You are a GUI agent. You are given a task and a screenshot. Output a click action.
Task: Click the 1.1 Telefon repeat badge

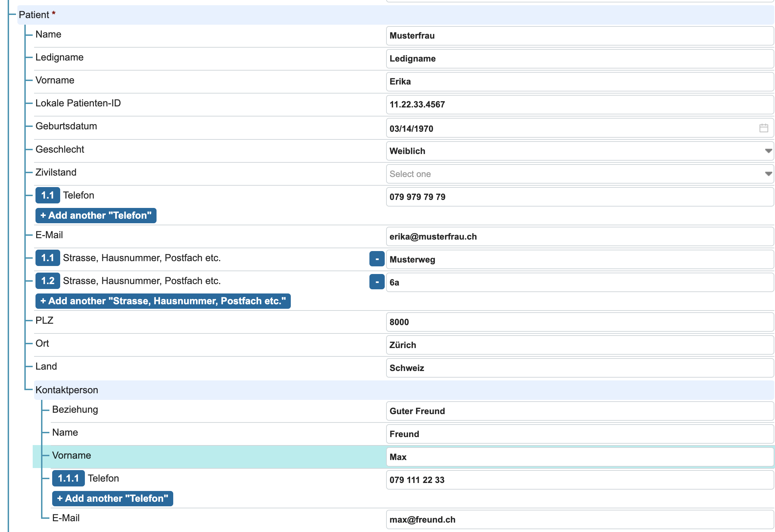pyautogui.click(x=48, y=195)
